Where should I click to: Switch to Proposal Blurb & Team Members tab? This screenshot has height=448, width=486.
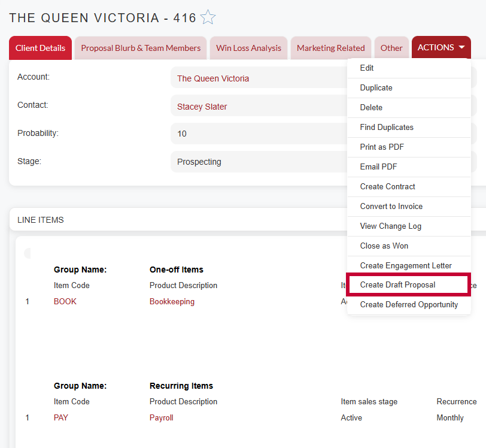tap(141, 48)
